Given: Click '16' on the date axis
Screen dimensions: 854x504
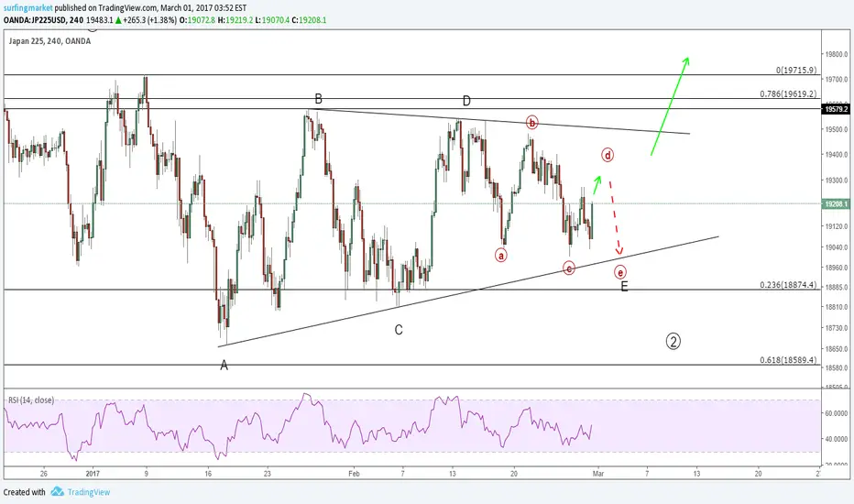Looking at the screenshot, I should pos(207,474).
